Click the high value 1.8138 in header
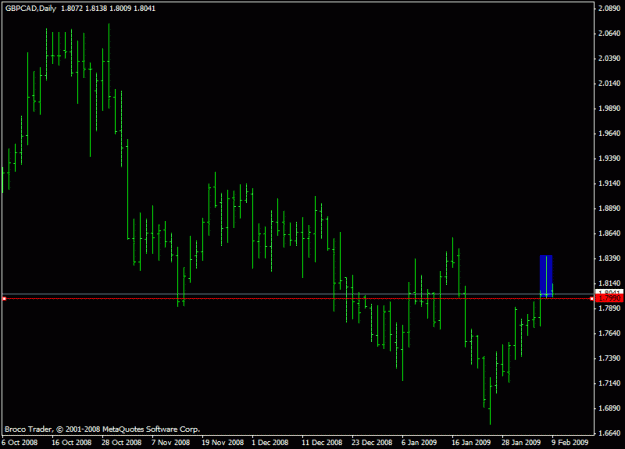The height and width of the screenshot is (449, 625). (x=96, y=8)
